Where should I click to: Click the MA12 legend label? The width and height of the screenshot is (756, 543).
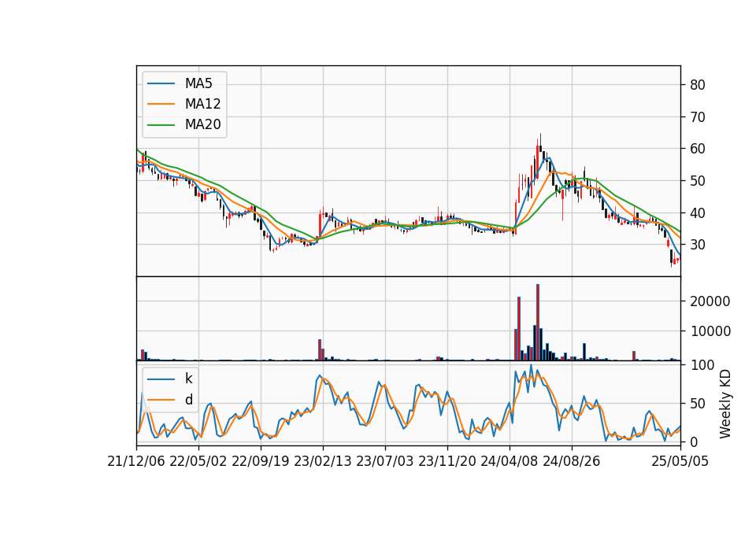tap(202, 104)
